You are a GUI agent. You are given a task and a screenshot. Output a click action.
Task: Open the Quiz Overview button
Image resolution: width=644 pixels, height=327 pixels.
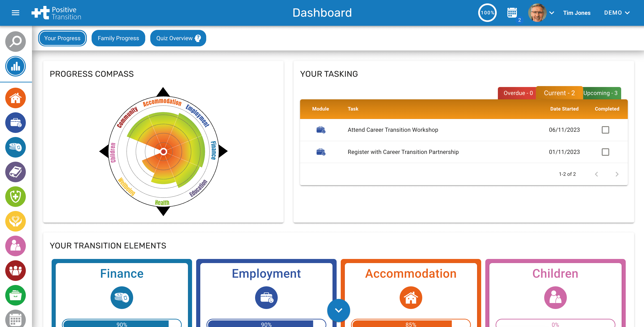178,38
